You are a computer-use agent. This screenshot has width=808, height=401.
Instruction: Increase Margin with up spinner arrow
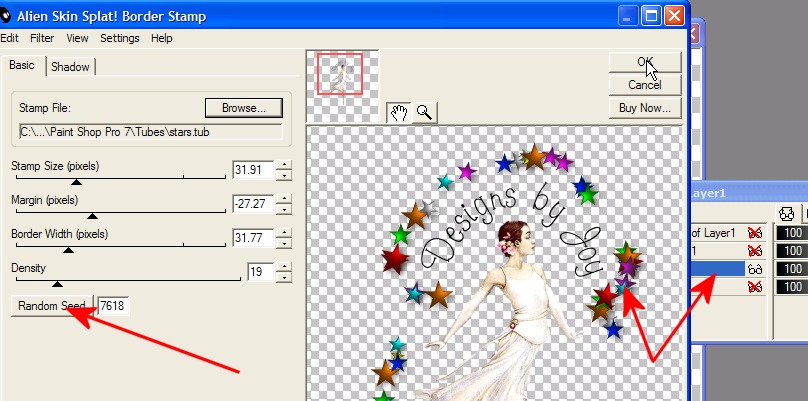pyautogui.click(x=283, y=199)
